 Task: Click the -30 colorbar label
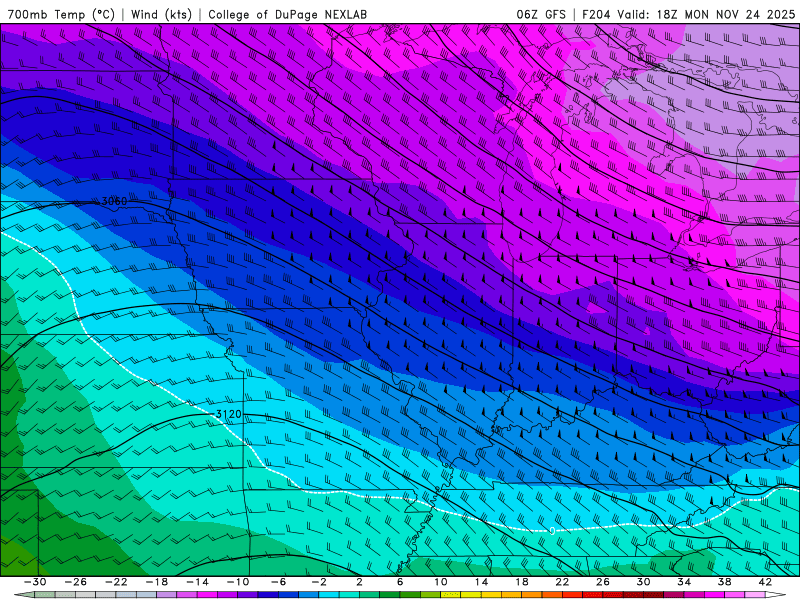point(35,582)
